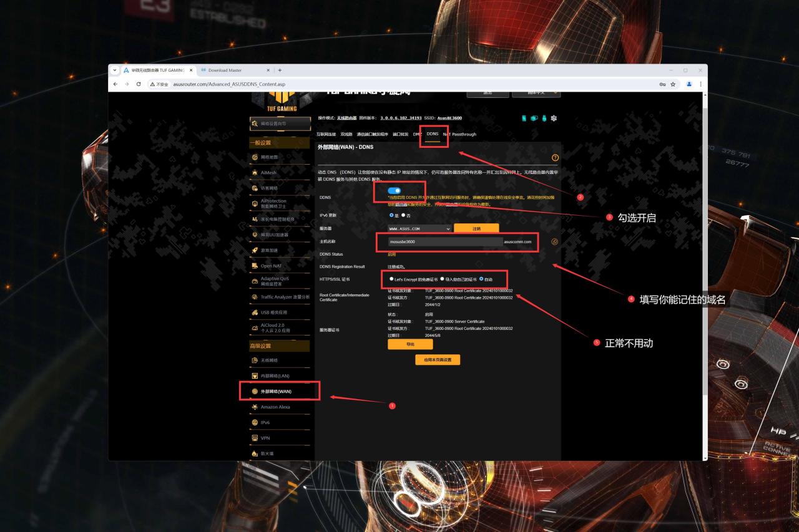
Task: Select 是 for IPv6 更新
Action: pos(391,215)
